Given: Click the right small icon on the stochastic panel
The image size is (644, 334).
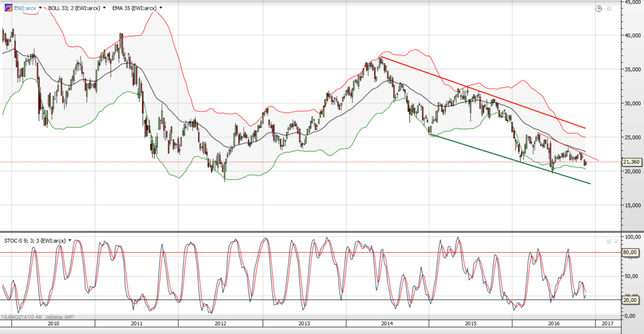Looking at the screenshot, I should point(615,241).
